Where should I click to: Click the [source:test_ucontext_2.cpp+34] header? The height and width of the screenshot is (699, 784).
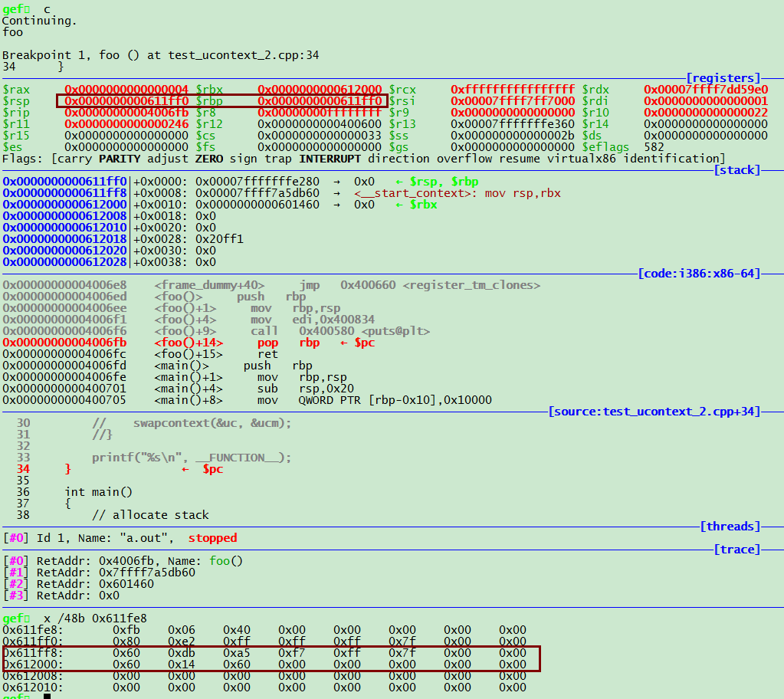click(654, 412)
